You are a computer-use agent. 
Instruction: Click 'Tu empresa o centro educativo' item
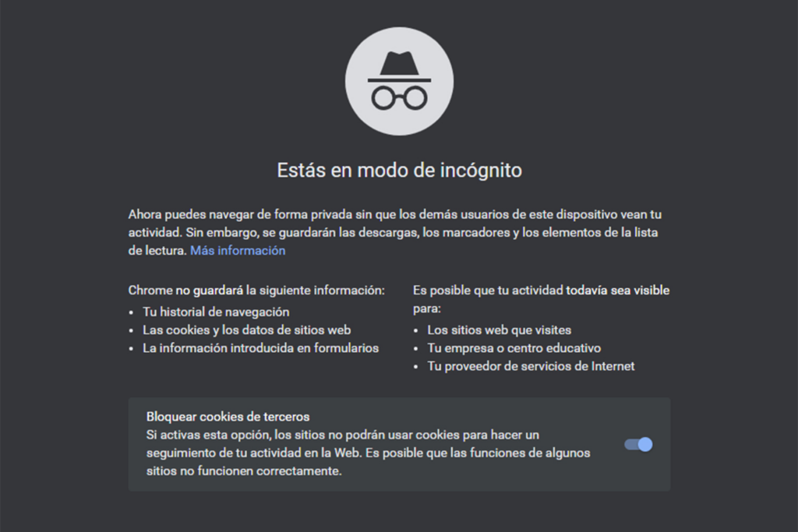[x=514, y=348]
